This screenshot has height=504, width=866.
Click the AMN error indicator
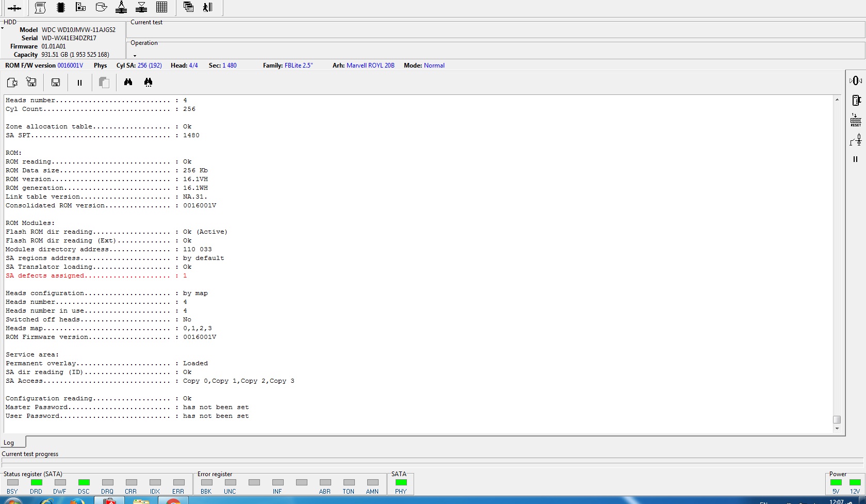point(372,482)
